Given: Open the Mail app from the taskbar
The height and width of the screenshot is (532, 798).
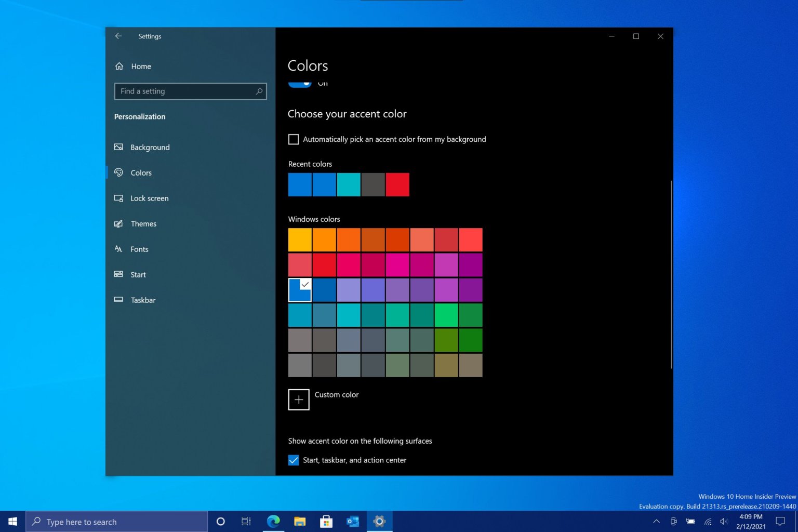Looking at the screenshot, I should point(353,522).
